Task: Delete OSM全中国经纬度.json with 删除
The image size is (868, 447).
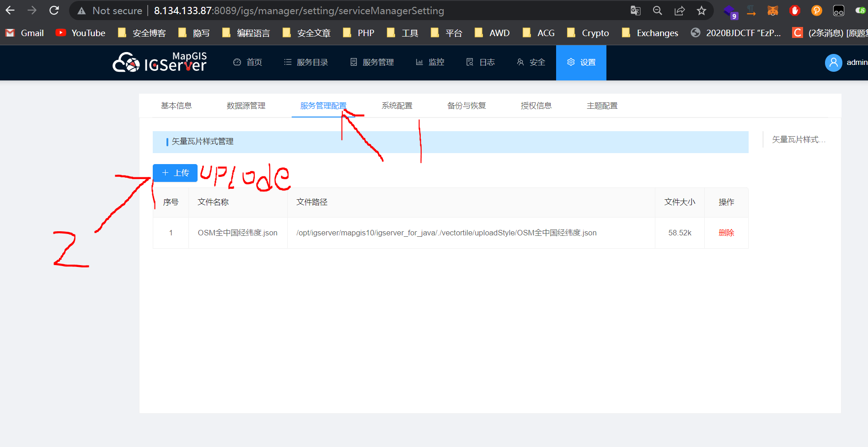Action: (726, 233)
